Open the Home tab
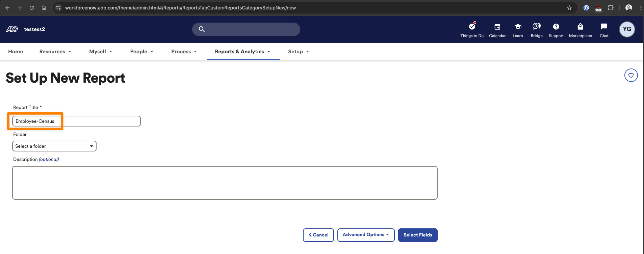This screenshot has width=644, height=254. [x=16, y=52]
